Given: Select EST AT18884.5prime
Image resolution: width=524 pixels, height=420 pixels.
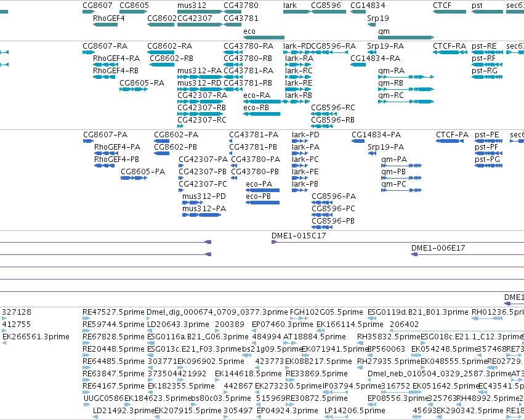Looking at the screenshot, I should [315, 337].
